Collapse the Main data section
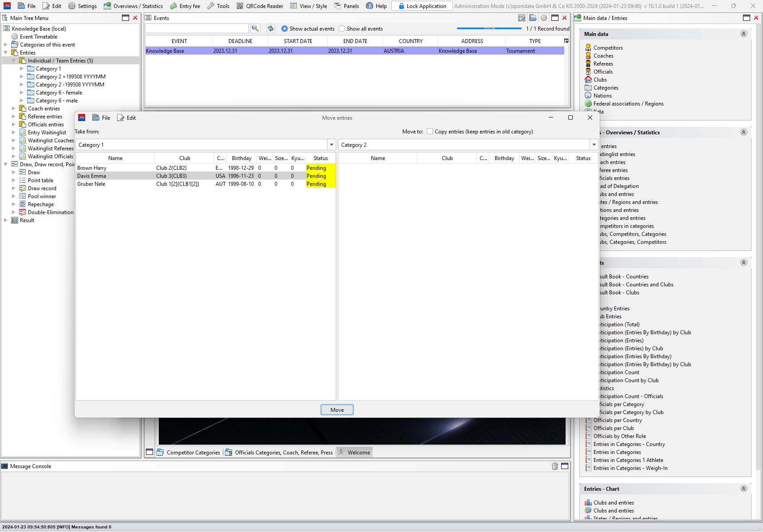 [x=744, y=34]
